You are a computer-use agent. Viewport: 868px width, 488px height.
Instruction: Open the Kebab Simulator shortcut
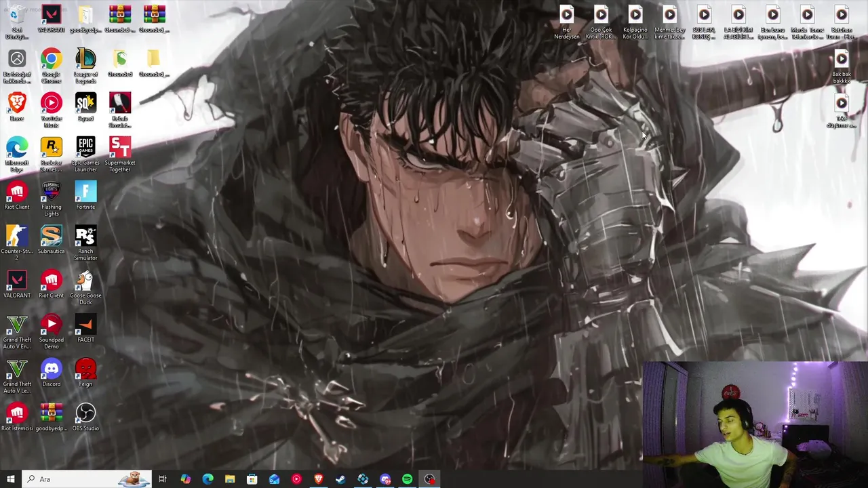pos(120,110)
